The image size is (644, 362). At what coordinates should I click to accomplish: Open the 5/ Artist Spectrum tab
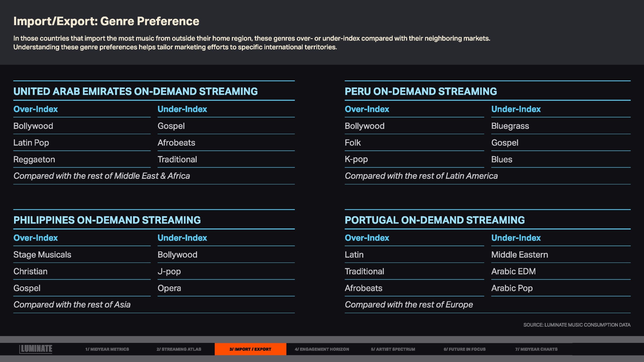[393, 349]
